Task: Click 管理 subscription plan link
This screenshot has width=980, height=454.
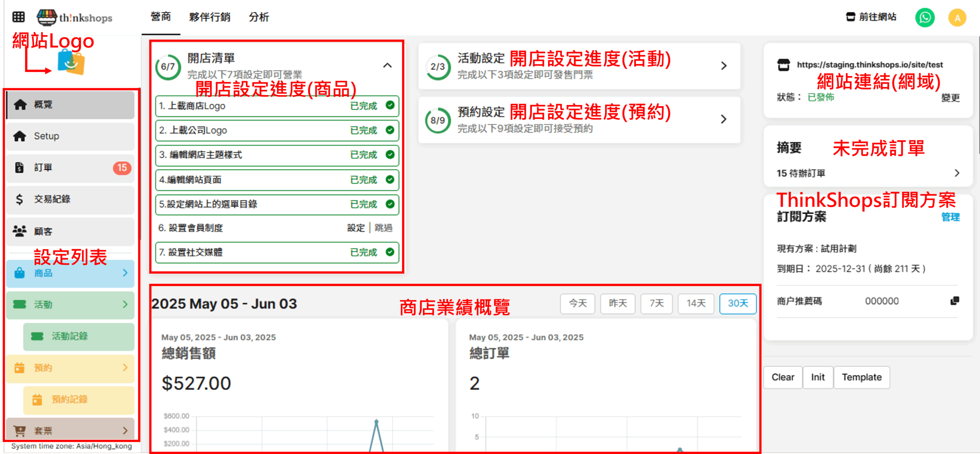Action: tap(950, 217)
